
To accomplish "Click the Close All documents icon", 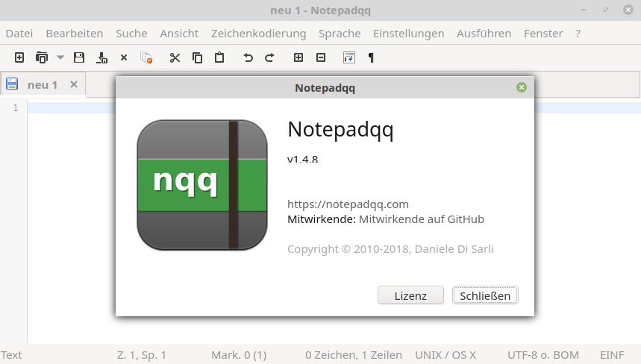I will pyautogui.click(x=146, y=57).
